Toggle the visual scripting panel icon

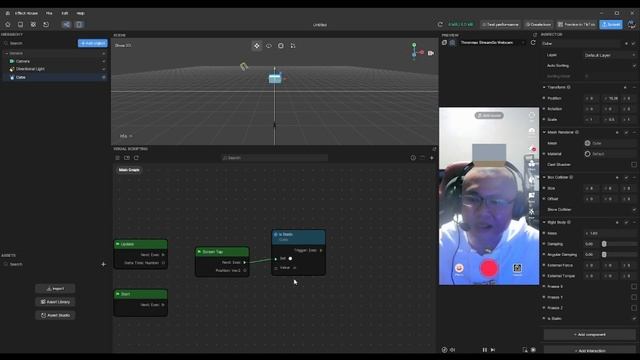pos(66,24)
